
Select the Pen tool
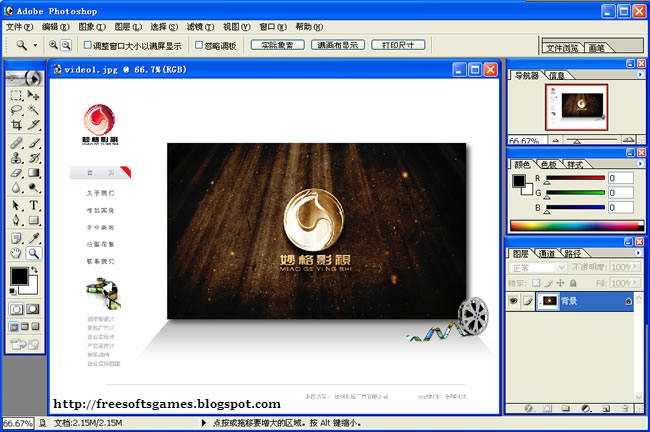pyautogui.click(x=16, y=220)
